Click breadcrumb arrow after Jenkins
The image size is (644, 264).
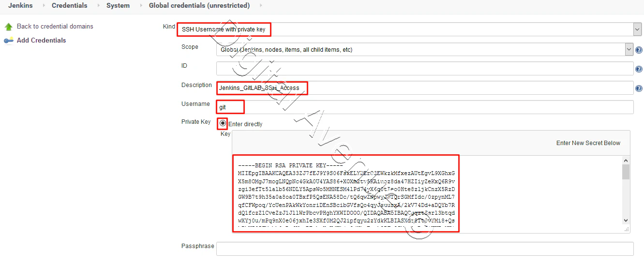pyautogui.click(x=43, y=6)
